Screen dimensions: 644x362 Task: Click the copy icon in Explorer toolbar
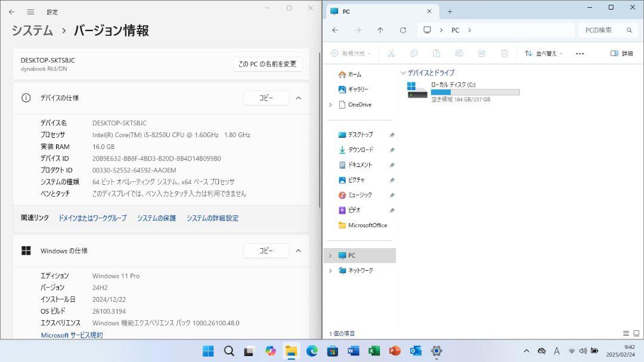coord(414,54)
